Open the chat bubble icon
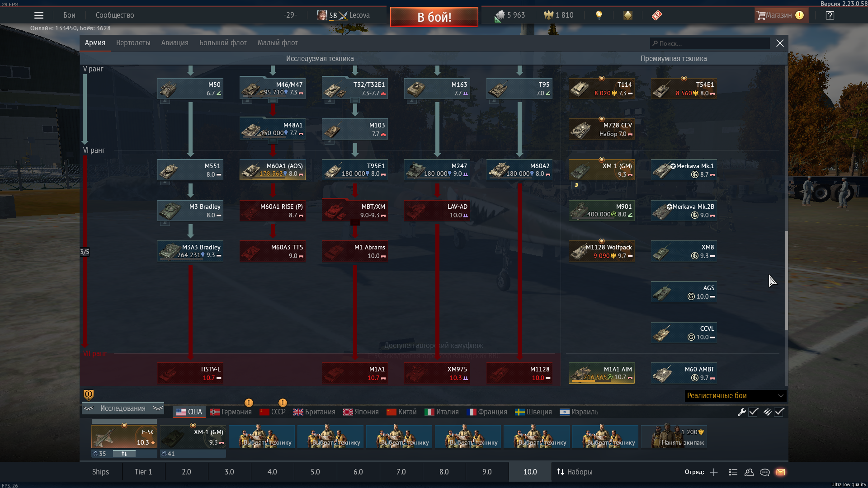The height and width of the screenshot is (488, 868). click(765, 472)
